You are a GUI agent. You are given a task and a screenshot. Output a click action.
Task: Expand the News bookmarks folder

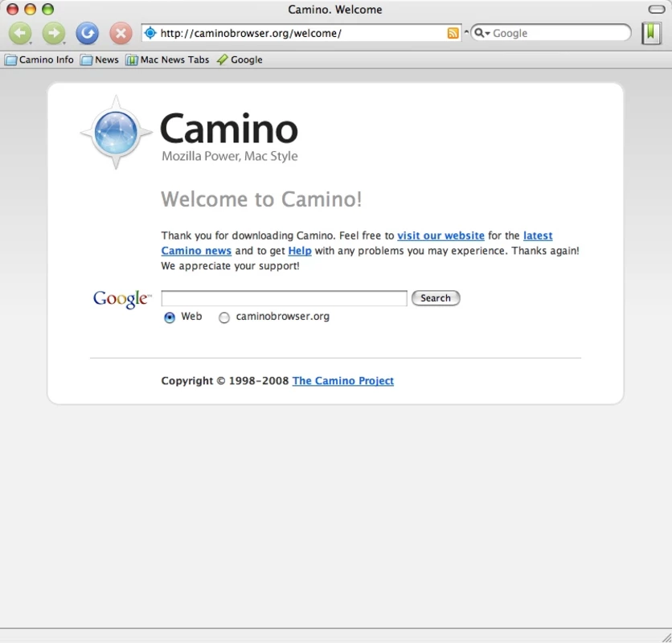[100, 59]
